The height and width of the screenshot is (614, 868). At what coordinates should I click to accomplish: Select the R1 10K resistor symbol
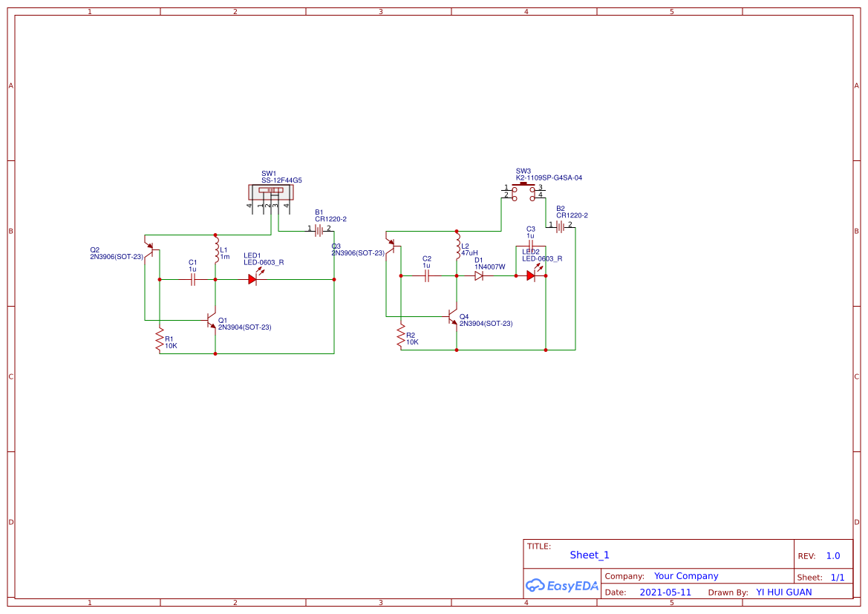[159, 341]
